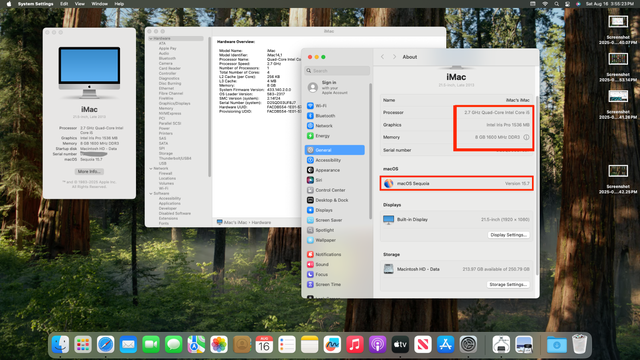The height and width of the screenshot is (360, 640).
Task: Open Podcasts from the Dock
Action: pos(378,345)
